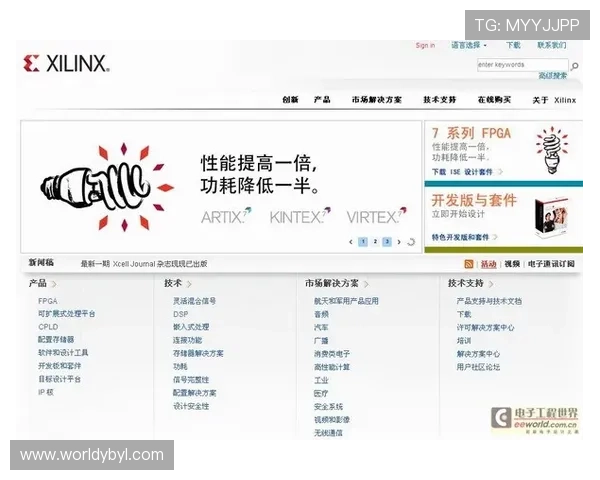Click the 下载 link in top bar

pos(513,45)
